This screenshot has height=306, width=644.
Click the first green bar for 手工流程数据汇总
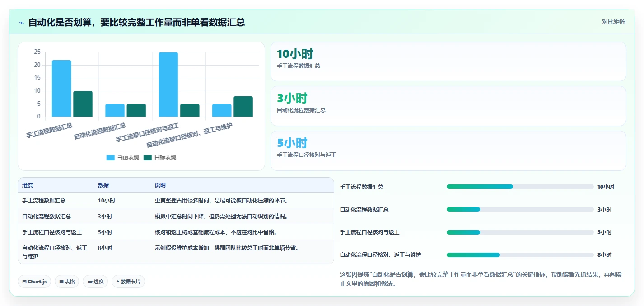point(83,104)
